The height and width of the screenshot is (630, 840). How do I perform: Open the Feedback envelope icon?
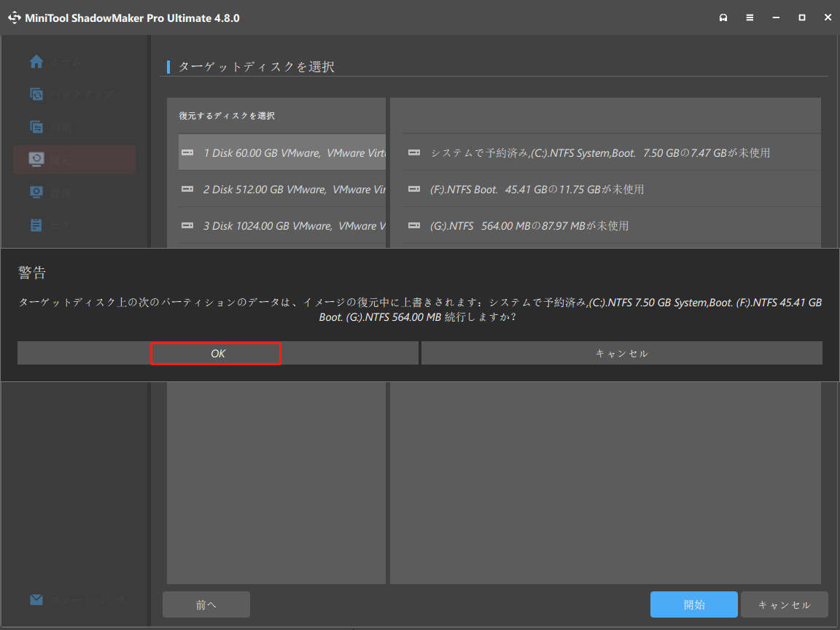point(36,599)
